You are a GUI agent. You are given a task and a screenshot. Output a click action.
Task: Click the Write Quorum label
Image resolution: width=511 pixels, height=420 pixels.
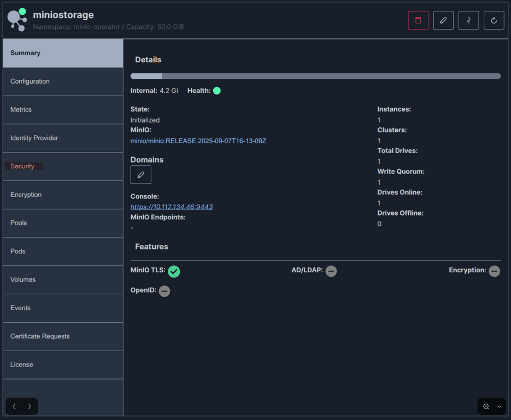[x=401, y=172]
